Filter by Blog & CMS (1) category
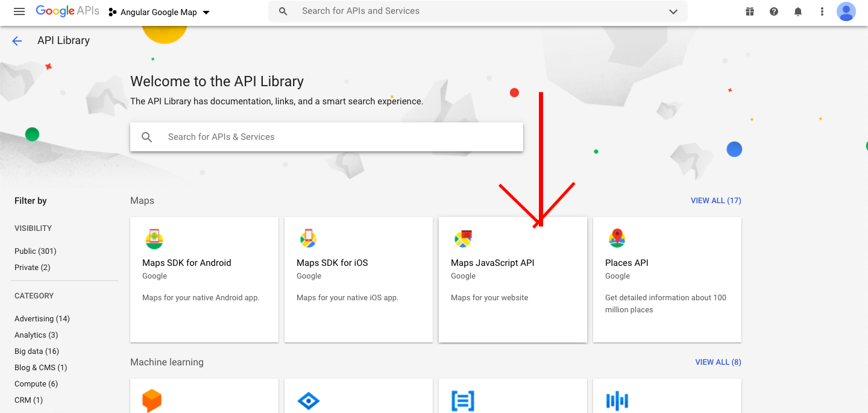This screenshot has height=413, width=868. point(41,368)
